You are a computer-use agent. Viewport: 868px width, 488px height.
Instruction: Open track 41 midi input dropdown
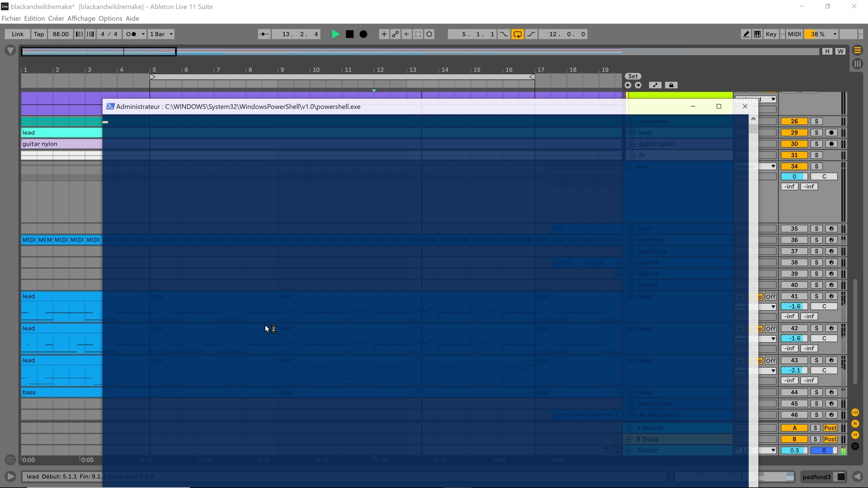(x=756, y=307)
